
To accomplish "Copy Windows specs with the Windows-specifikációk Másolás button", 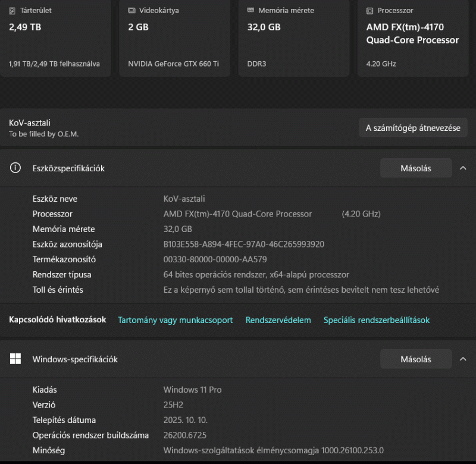I will pyautogui.click(x=415, y=359).
